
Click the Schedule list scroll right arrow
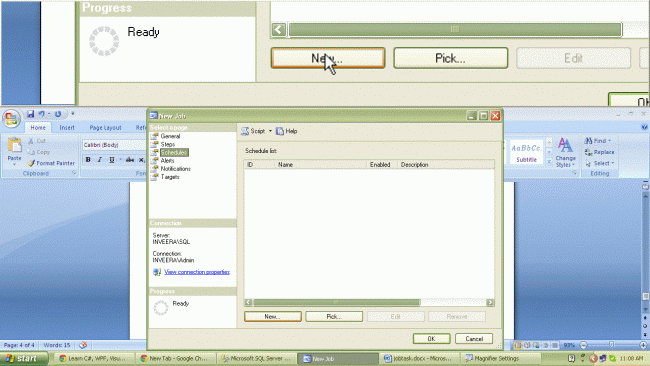(x=490, y=303)
